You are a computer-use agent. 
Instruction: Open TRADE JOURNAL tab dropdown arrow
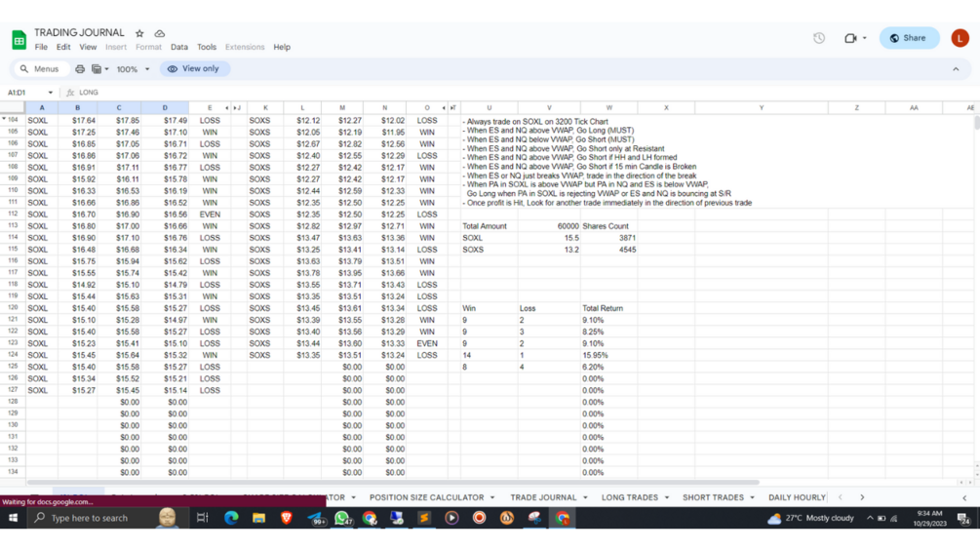[586, 498]
